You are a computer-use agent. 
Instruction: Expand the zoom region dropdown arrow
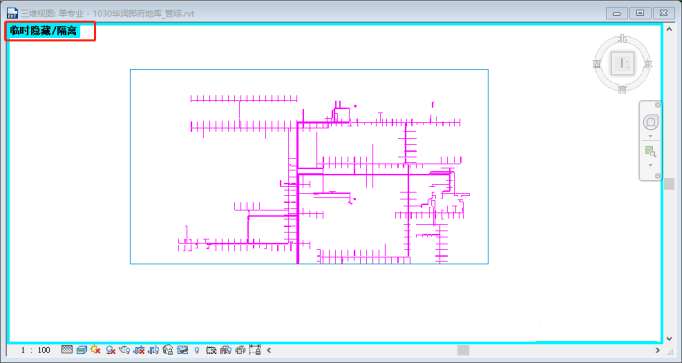[x=651, y=165]
